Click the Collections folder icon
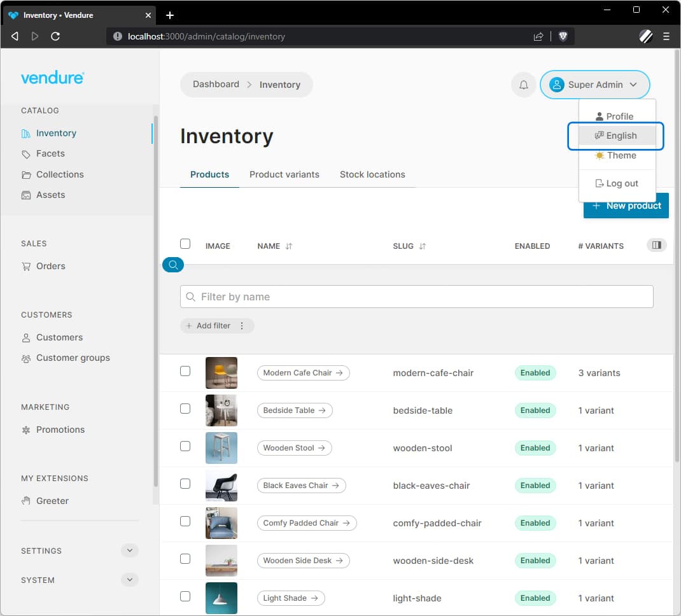This screenshot has height=616, width=681. [x=25, y=174]
